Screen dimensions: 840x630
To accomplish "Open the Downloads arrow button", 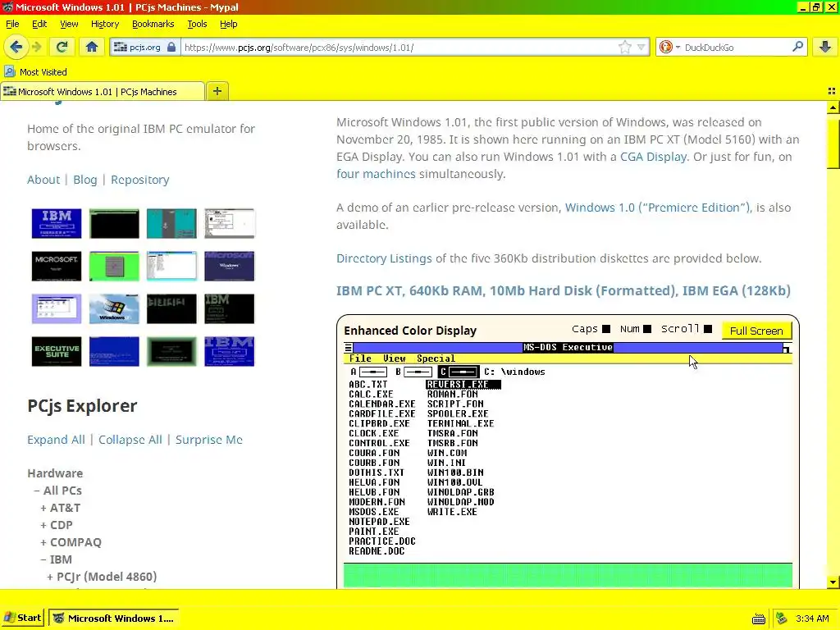I will [825, 47].
